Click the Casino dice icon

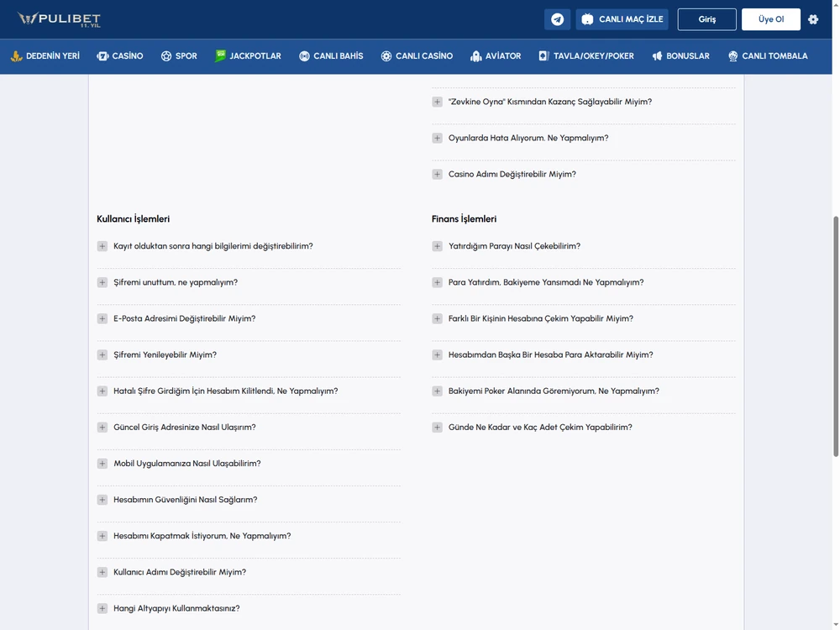pyautogui.click(x=102, y=55)
